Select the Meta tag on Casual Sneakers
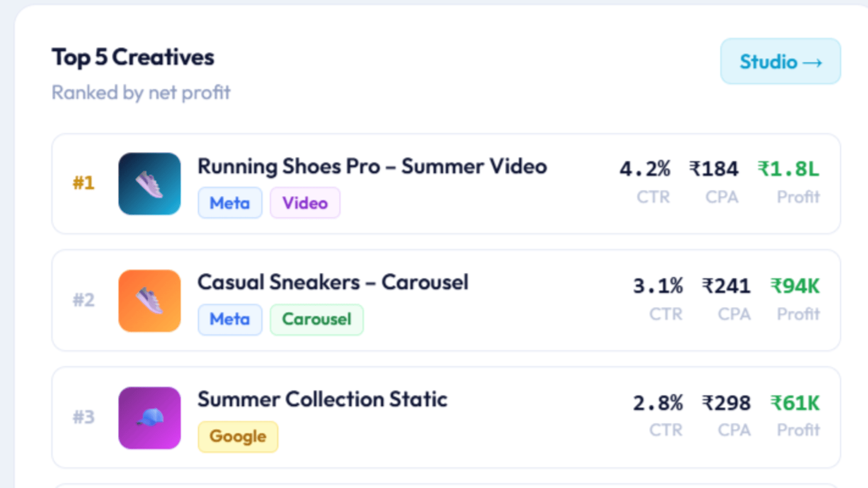868x488 pixels. [230, 319]
